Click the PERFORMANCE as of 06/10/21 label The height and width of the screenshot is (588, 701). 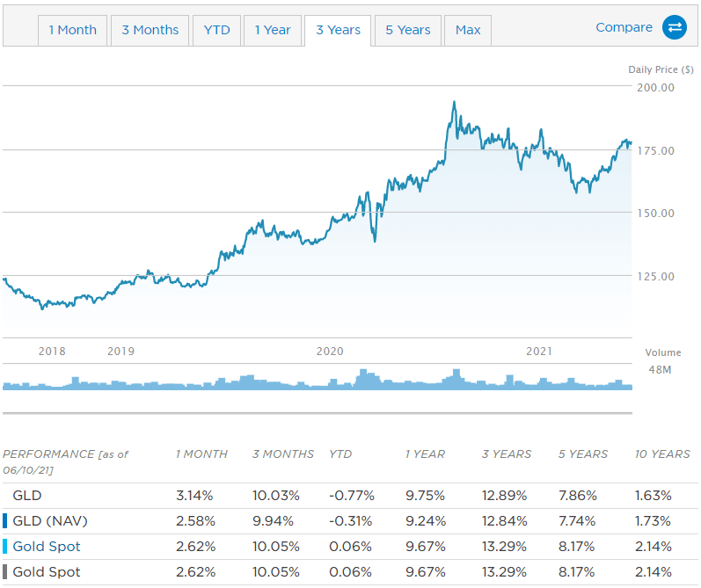click(x=65, y=462)
